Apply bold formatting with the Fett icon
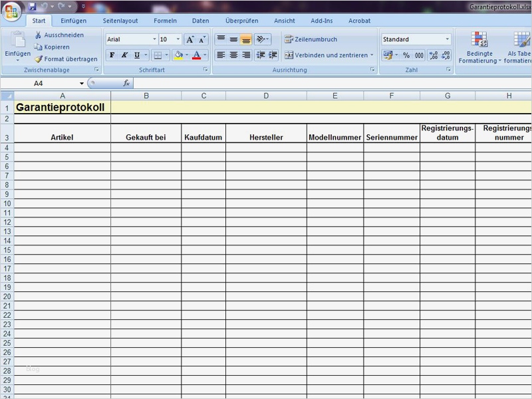Image resolution: width=532 pixels, height=399 pixels. pyautogui.click(x=112, y=54)
